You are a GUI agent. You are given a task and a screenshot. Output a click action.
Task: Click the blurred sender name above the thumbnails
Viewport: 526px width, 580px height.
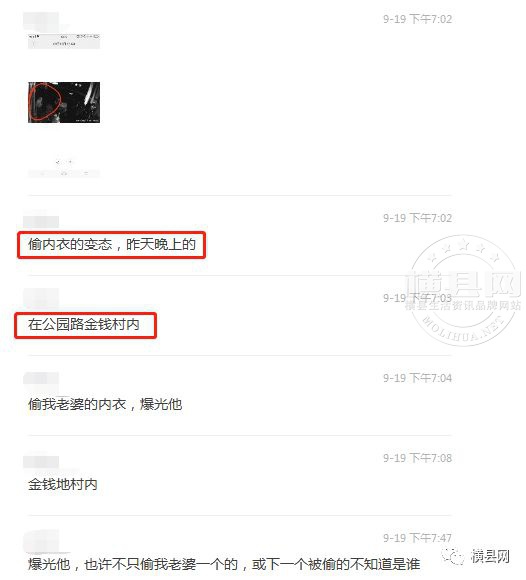pyautogui.click(x=41, y=20)
